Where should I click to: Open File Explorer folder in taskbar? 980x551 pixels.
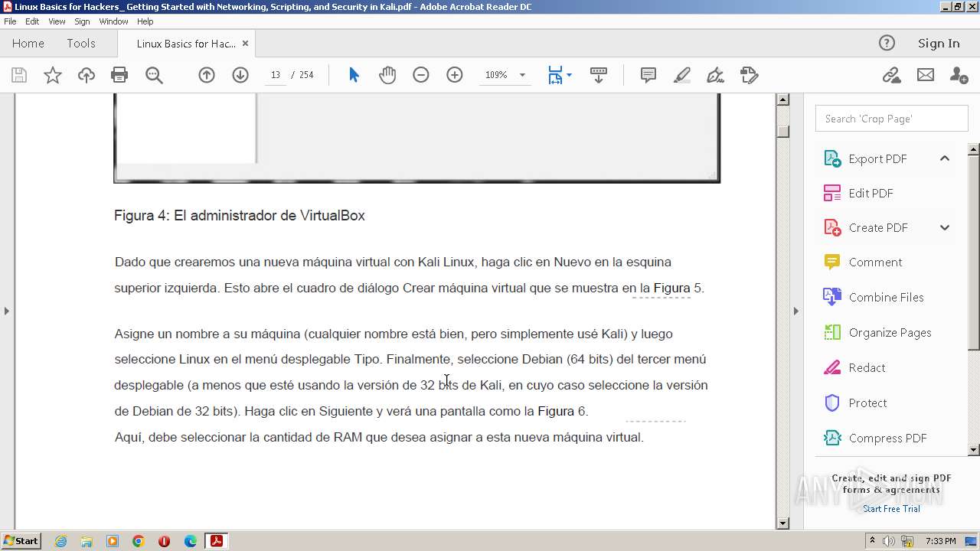tap(87, 541)
